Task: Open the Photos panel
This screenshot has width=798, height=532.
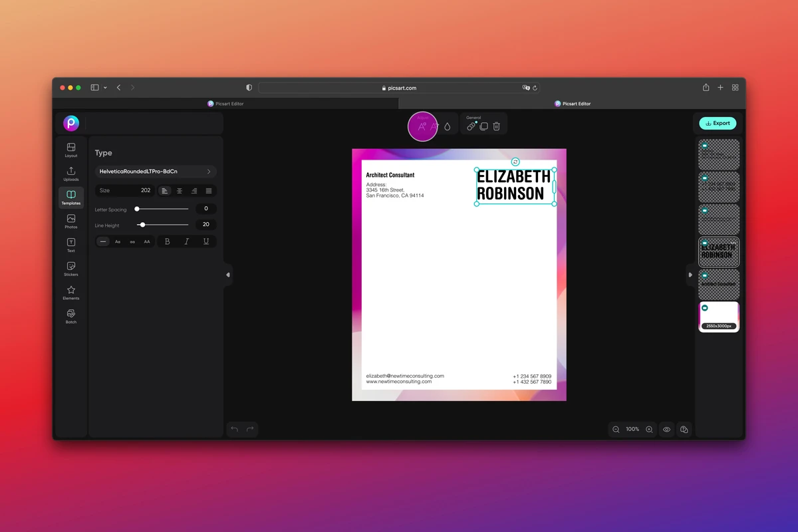Action: tap(70, 221)
